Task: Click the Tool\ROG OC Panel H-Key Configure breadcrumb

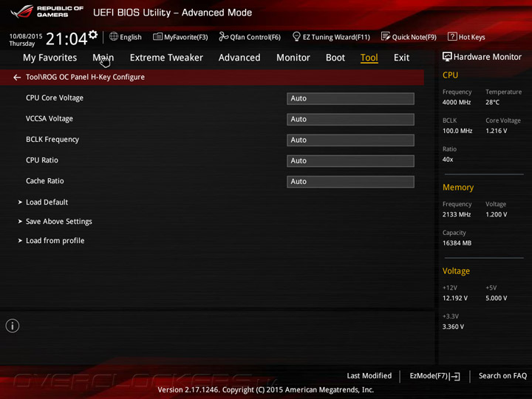Action: [x=85, y=78]
